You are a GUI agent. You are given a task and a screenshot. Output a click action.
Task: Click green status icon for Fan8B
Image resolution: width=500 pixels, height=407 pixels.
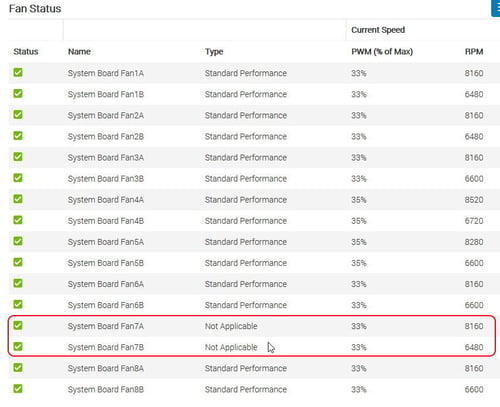(18, 389)
